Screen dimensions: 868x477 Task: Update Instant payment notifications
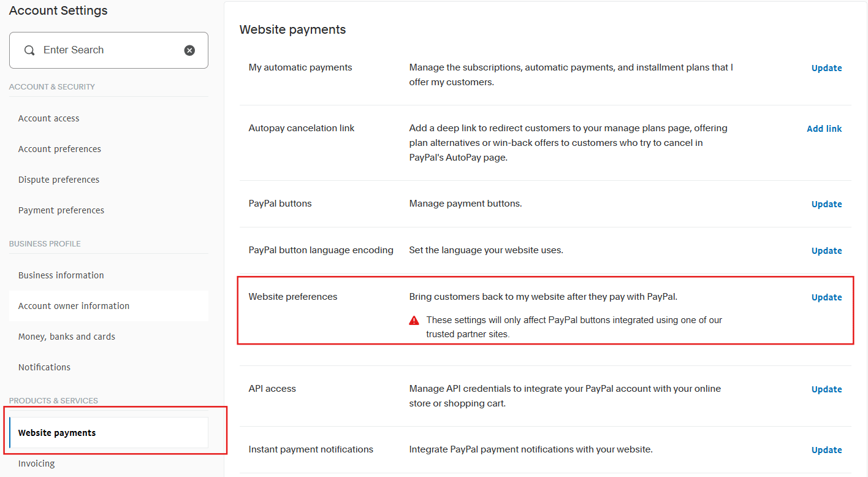[827, 450]
